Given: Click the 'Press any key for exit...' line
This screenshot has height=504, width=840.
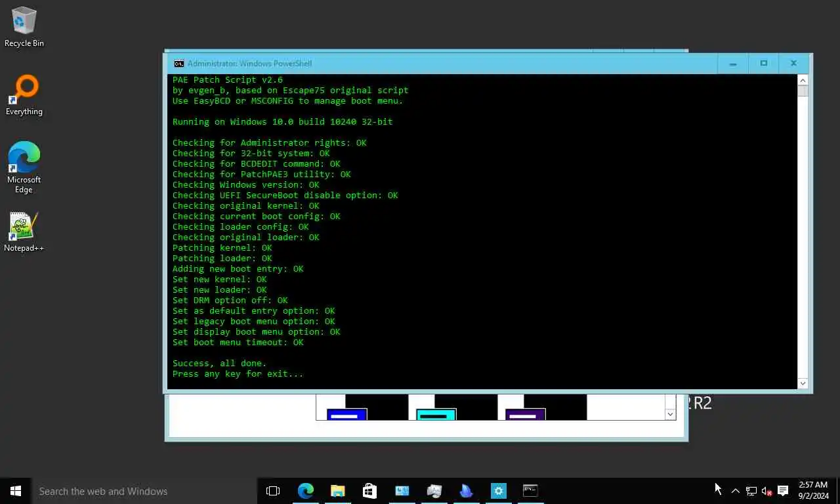Looking at the screenshot, I should [238, 374].
